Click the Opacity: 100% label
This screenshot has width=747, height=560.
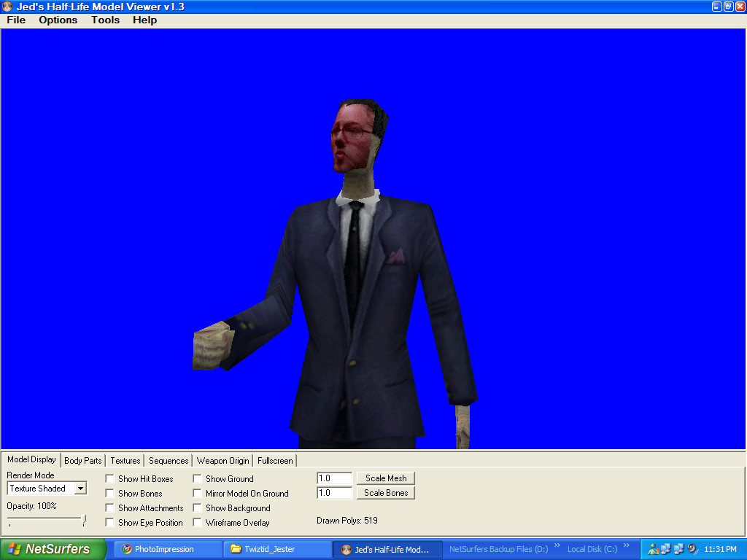point(31,506)
